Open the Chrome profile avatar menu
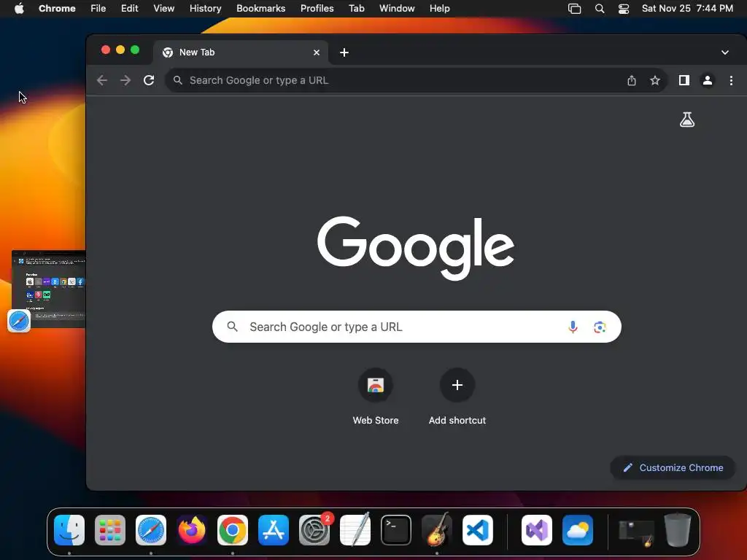The width and height of the screenshot is (747, 560). tap(708, 80)
